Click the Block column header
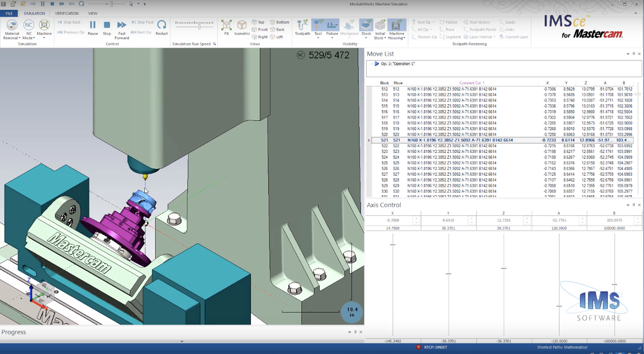The height and width of the screenshot is (354, 644). (x=384, y=83)
